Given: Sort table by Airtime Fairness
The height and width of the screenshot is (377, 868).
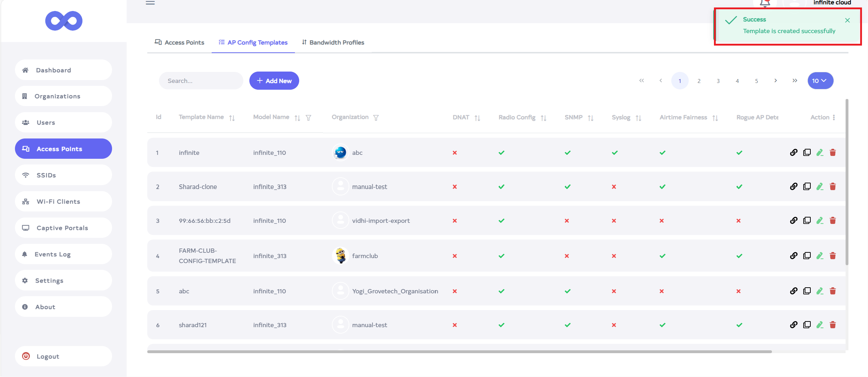Looking at the screenshot, I should 715,118.
